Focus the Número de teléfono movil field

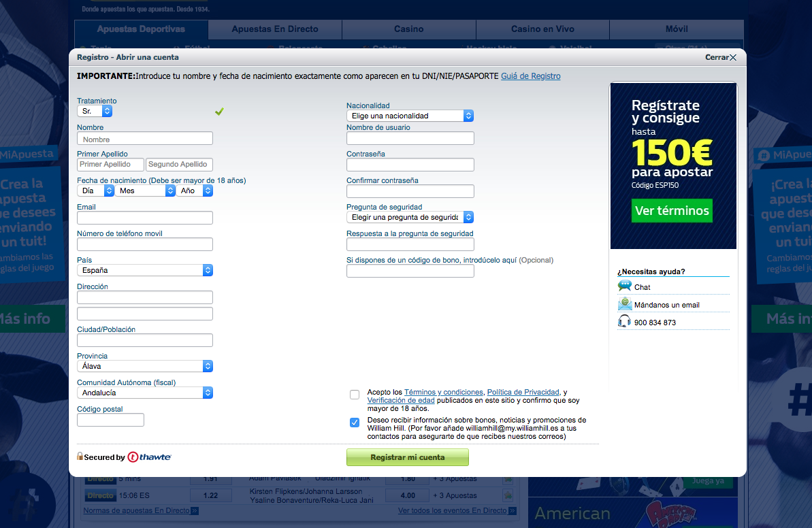click(145, 244)
